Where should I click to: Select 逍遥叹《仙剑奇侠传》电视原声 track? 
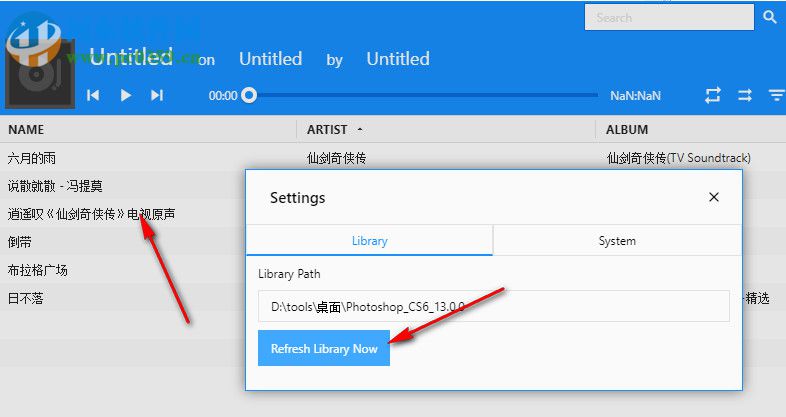click(x=91, y=215)
